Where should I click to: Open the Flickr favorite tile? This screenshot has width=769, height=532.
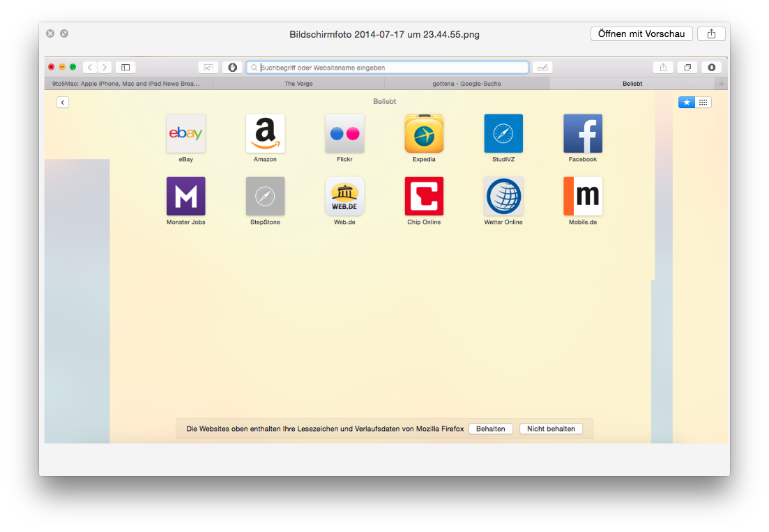point(345,133)
